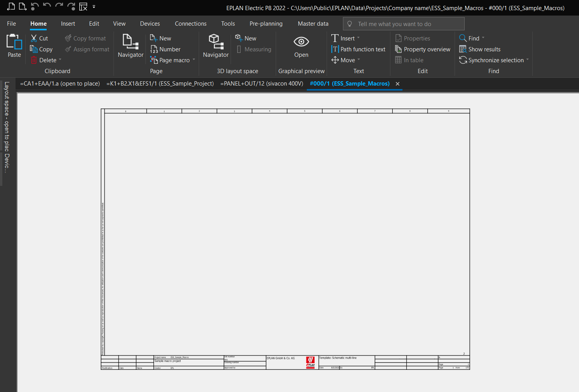Close the #000/1 (ESS_Sample_Macros) tab
The image size is (579, 392).
[397, 84]
